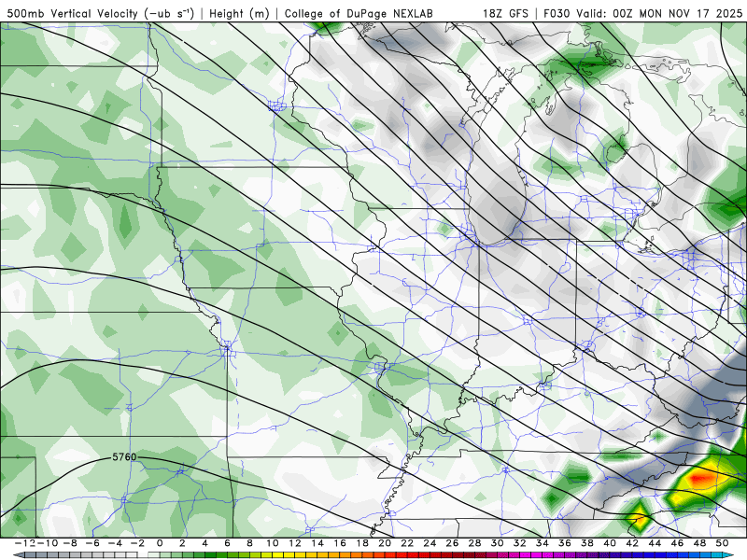Click the '18' color bar value
This screenshot has width=747, height=560.
pos(362,543)
